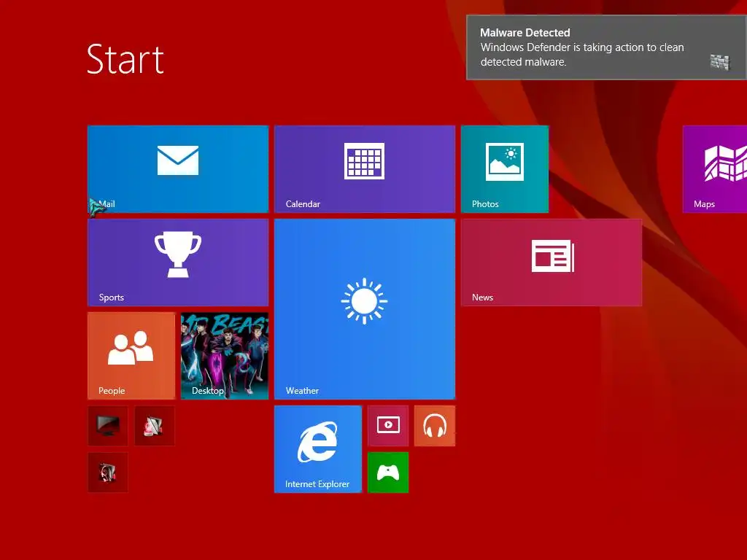Open the small Music headphones tile
747x560 pixels.
click(435, 426)
